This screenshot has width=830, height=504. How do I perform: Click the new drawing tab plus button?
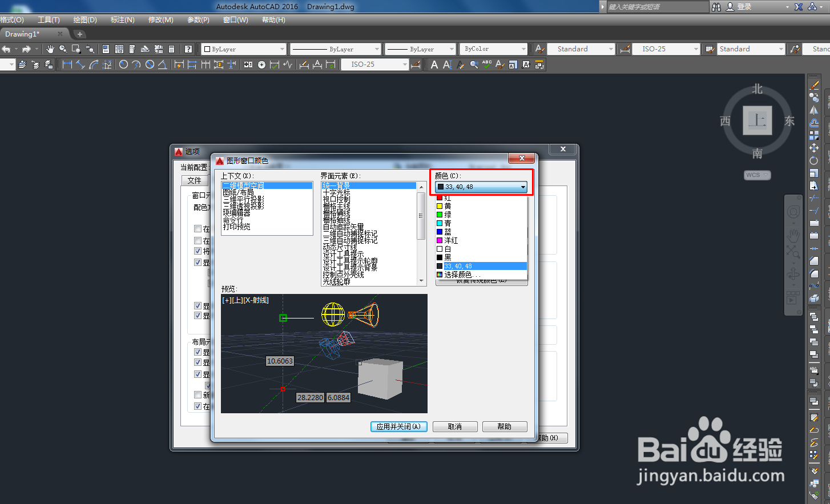click(80, 34)
